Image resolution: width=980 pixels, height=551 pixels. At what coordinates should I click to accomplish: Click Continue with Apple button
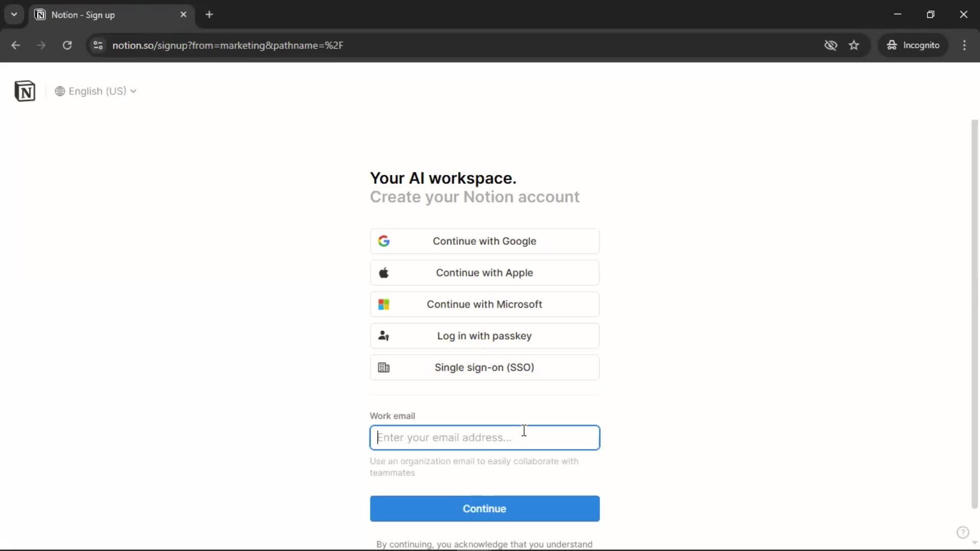[484, 273]
